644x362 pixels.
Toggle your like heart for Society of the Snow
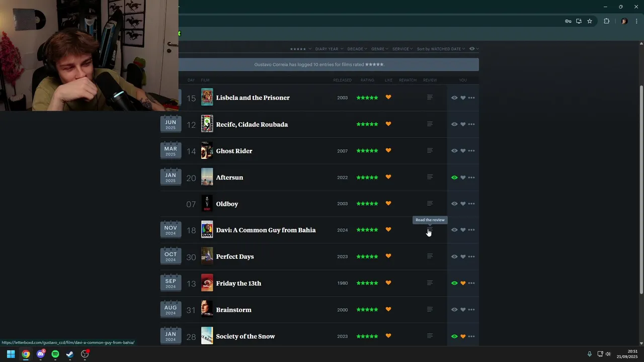(x=463, y=336)
